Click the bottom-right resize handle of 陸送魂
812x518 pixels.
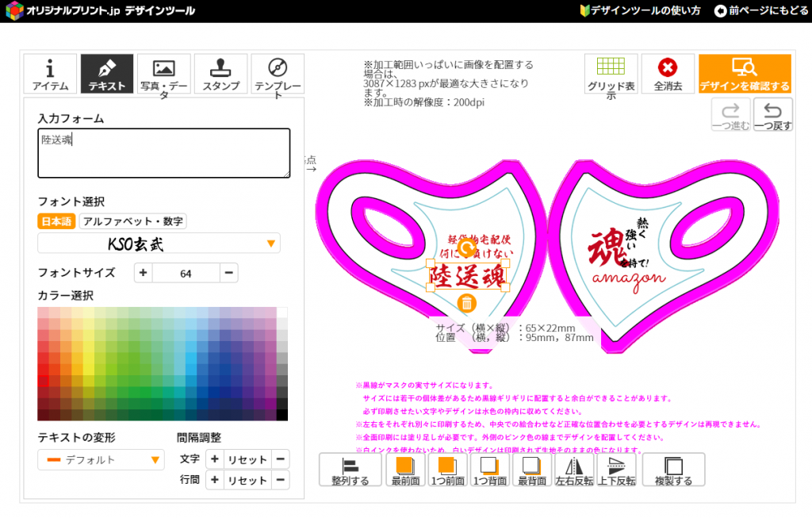coord(505,288)
